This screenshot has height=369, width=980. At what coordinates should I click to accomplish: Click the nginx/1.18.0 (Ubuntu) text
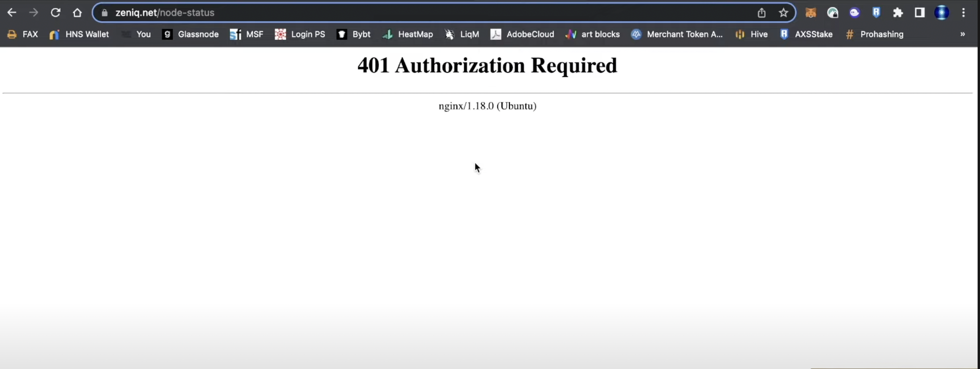pos(488,106)
